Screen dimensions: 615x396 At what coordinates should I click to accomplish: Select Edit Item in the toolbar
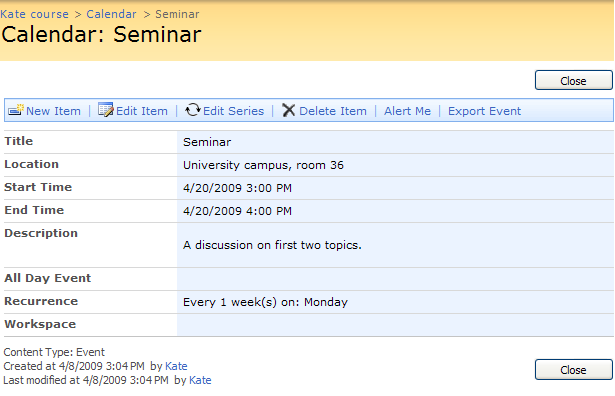pyautogui.click(x=142, y=111)
